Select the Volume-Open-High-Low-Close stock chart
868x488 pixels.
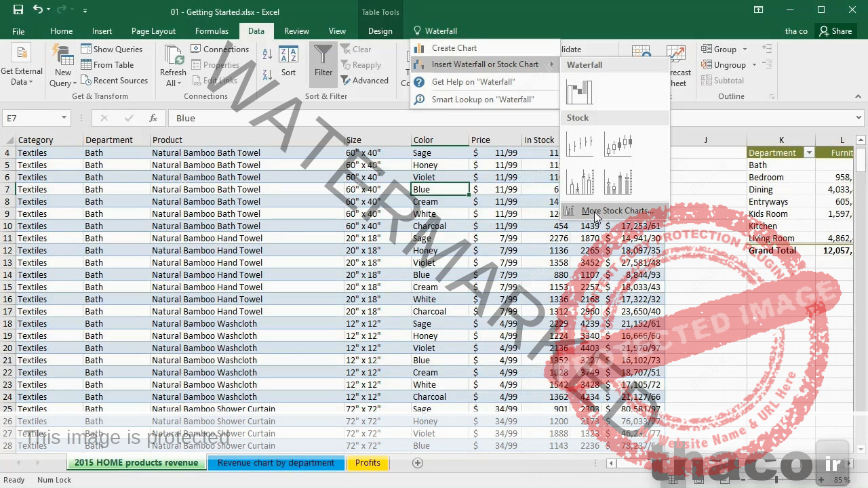pyautogui.click(x=618, y=181)
